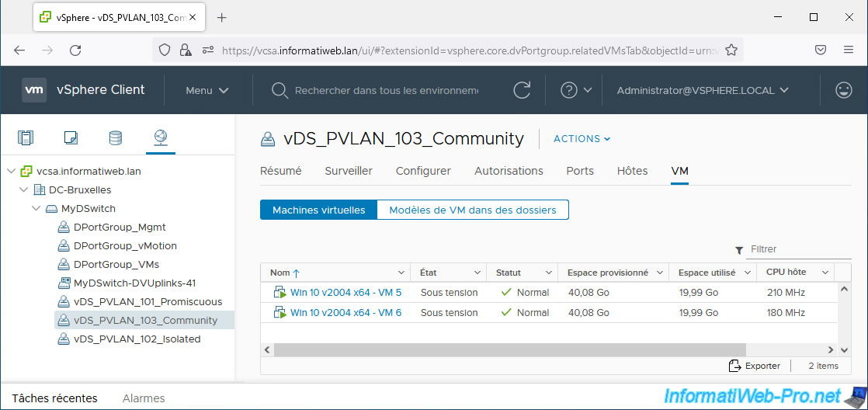Click the global search field
The width and height of the screenshot is (868, 410).
click(387, 90)
